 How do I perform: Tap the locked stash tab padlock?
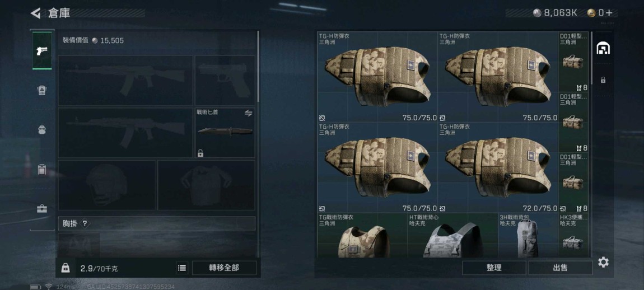[603, 79]
